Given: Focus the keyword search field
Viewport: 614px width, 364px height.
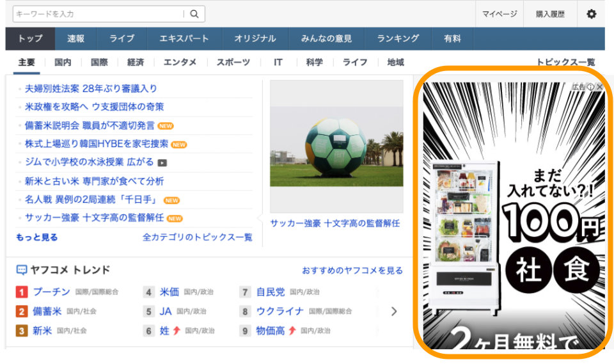Looking at the screenshot, I should tap(98, 14).
